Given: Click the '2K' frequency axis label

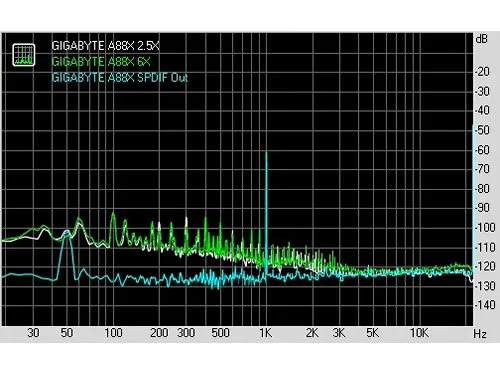Looking at the screenshot, I should coord(312,333).
